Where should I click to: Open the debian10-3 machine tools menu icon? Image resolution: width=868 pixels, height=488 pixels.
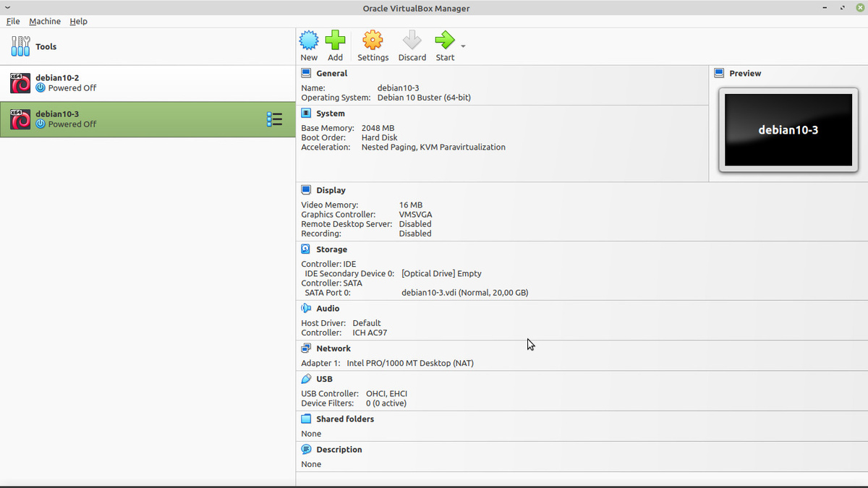point(274,119)
